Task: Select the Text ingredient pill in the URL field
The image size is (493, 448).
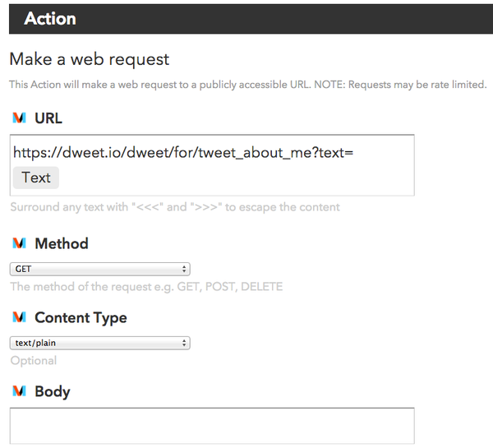Action: (36, 178)
